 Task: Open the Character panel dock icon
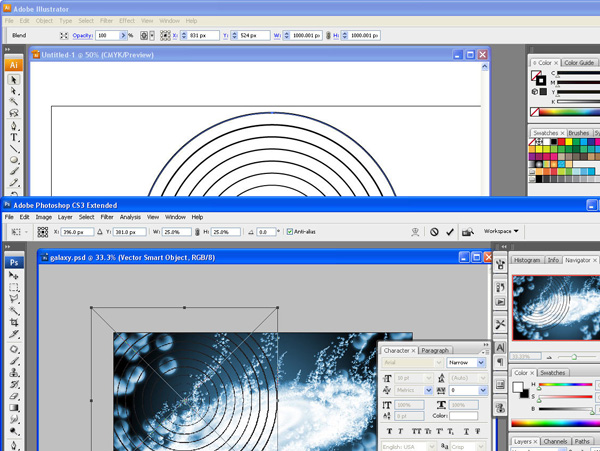[x=500, y=347]
